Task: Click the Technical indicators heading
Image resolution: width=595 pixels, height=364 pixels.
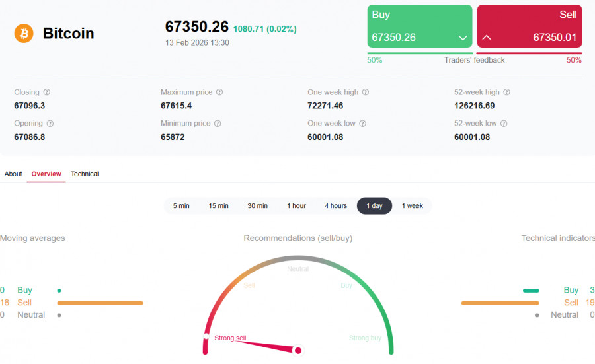Action: pyautogui.click(x=558, y=238)
